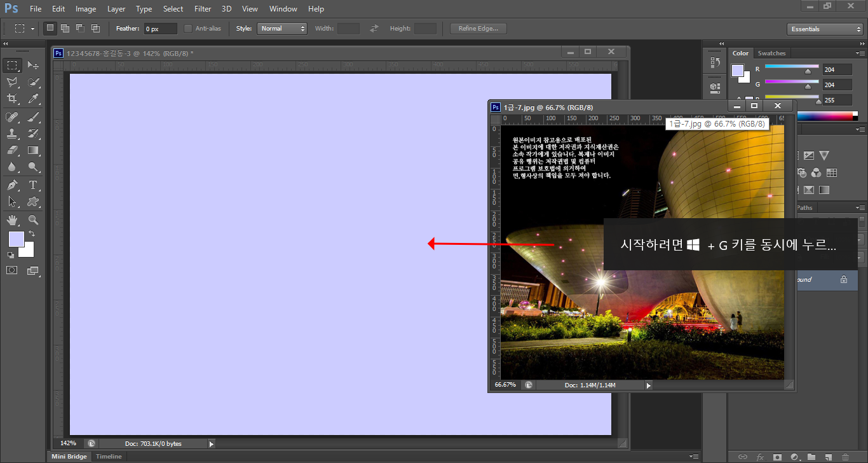Create a new group folder icon
868x463 pixels.
(x=811, y=457)
